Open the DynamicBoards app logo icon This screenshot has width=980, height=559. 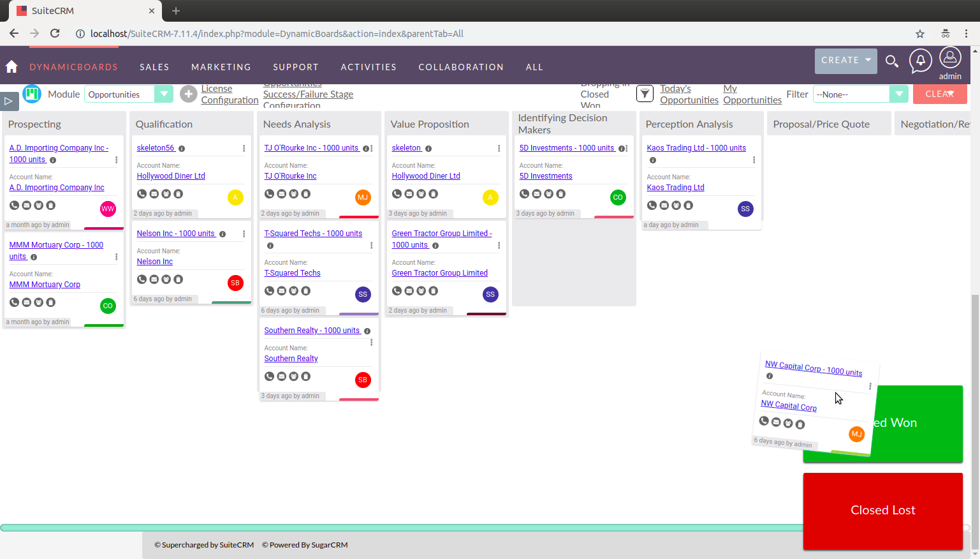point(32,94)
